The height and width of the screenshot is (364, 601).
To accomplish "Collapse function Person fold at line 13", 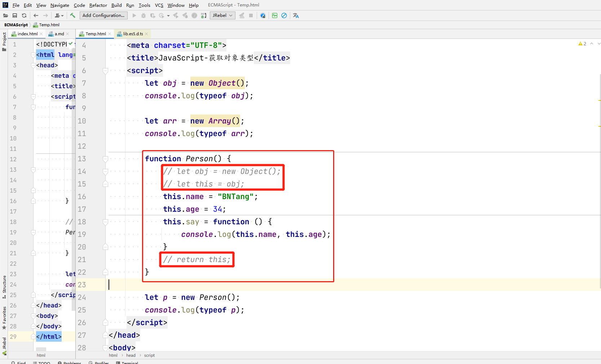I will tap(105, 159).
